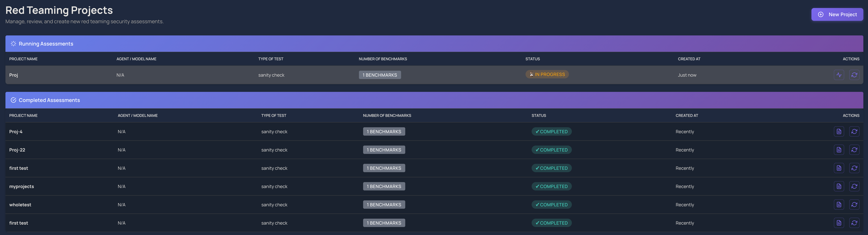Select the Proj-4 project name
868x235 pixels.
pyautogui.click(x=16, y=132)
